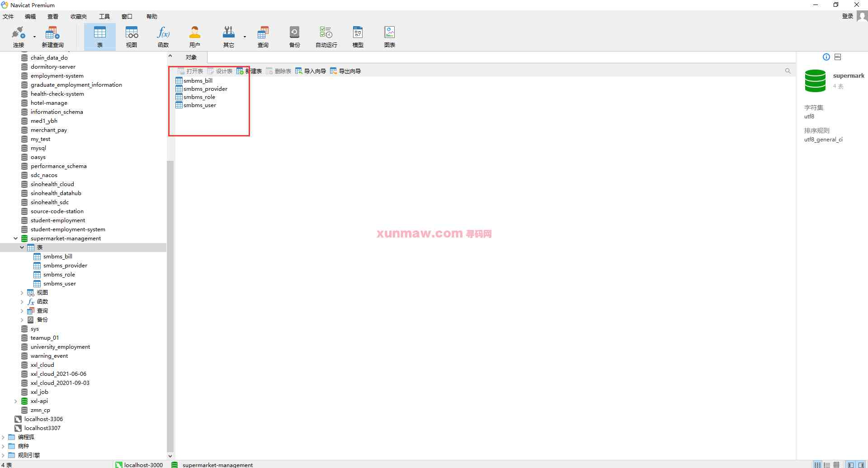Toggle the right info pane button
868x468 pixels.
[x=861, y=465]
